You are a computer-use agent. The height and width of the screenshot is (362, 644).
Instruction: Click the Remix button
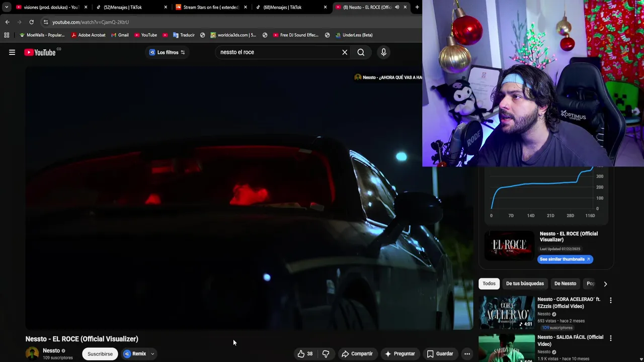(135, 354)
